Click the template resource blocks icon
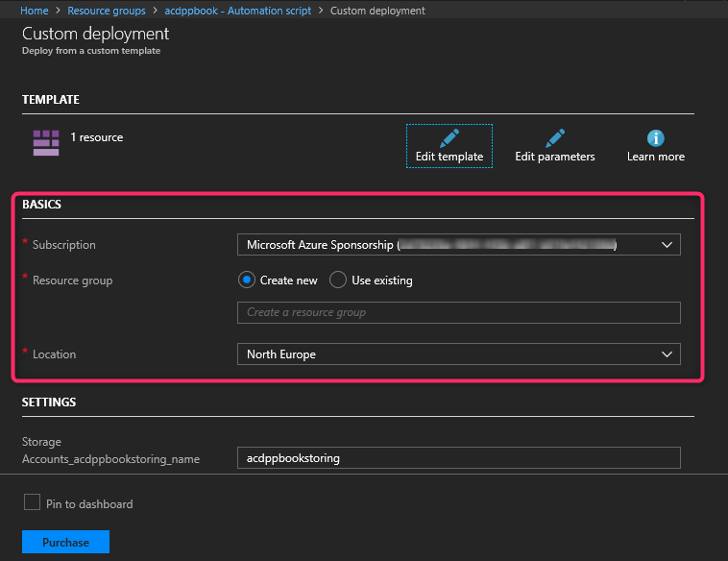The height and width of the screenshot is (561, 728). (x=46, y=143)
